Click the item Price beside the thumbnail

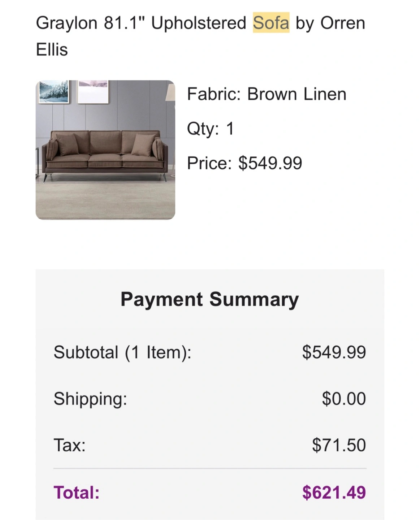point(244,163)
